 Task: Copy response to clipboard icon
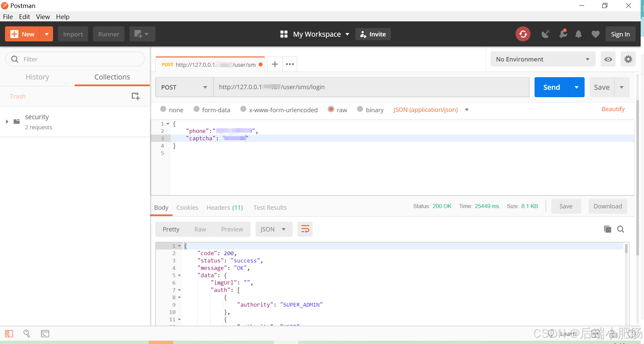coord(607,229)
